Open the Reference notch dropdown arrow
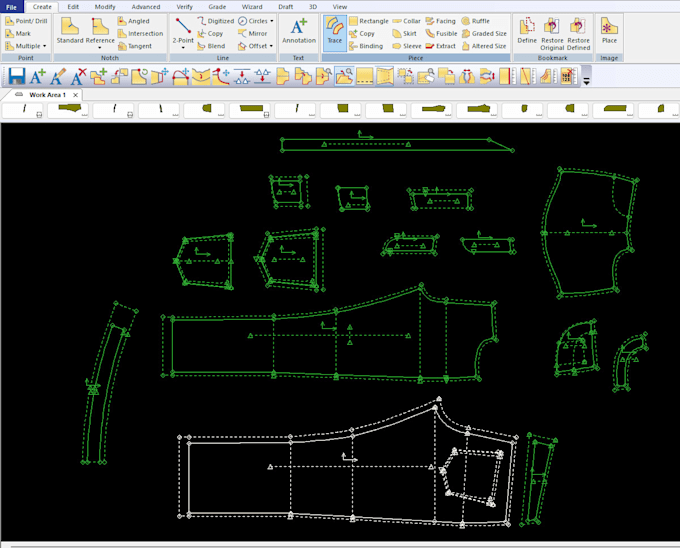 [100, 48]
